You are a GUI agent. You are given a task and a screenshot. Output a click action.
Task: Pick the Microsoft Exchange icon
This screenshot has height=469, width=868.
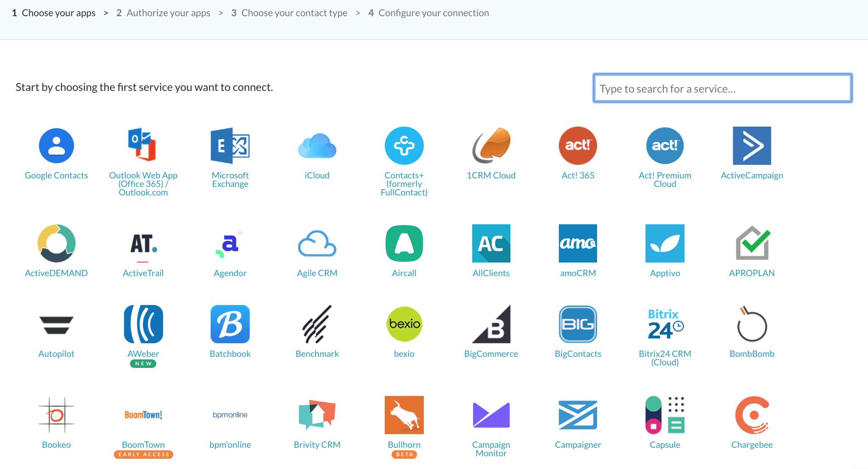point(230,146)
